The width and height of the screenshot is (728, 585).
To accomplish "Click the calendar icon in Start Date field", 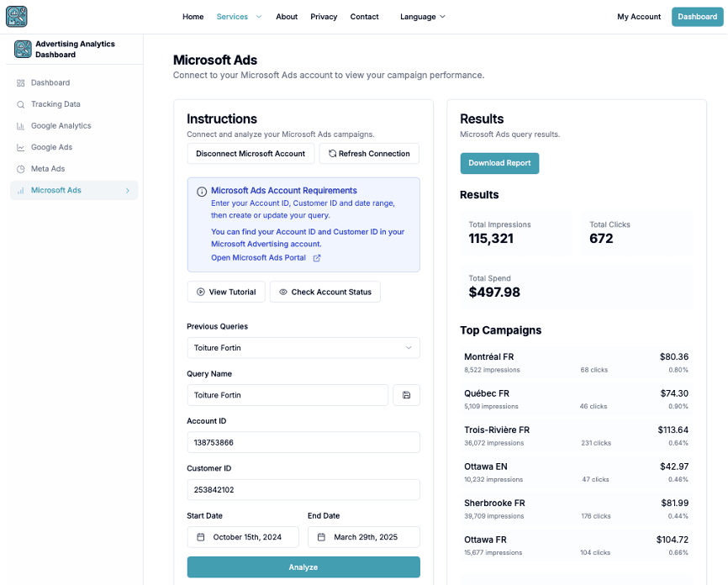I will 199,536.
